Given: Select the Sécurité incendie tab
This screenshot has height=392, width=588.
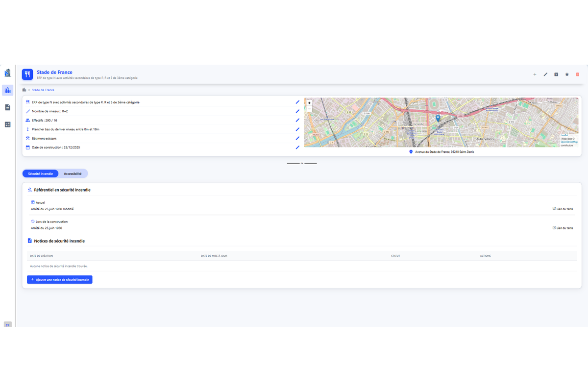Looking at the screenshot, I should [41, 173].
